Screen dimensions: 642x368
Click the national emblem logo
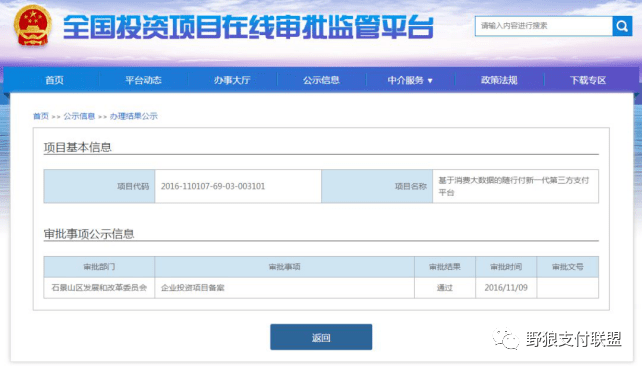[x=33, y=25]
